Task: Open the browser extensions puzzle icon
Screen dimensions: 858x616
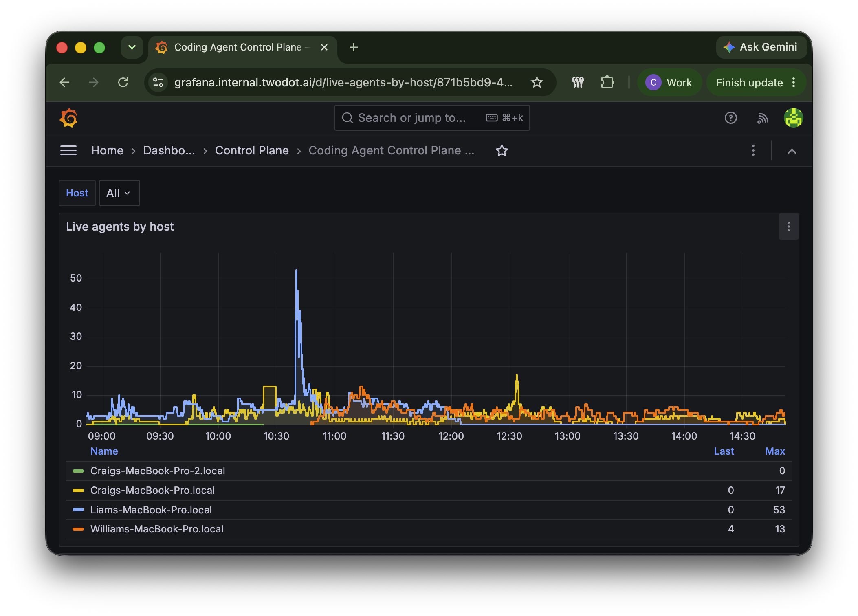Action: [x=607, y=83]
